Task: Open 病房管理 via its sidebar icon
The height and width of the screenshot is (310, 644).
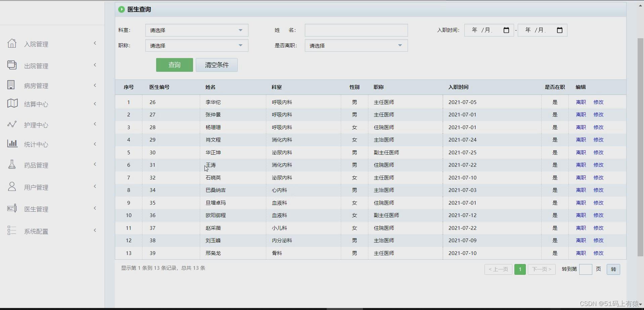Action: coord(11,85)
